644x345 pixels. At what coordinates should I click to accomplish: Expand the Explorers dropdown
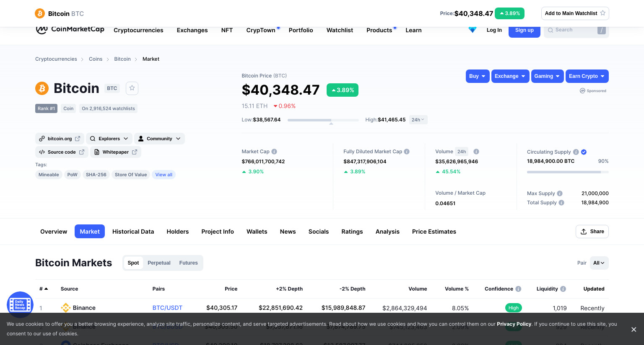tap(109, 139)
